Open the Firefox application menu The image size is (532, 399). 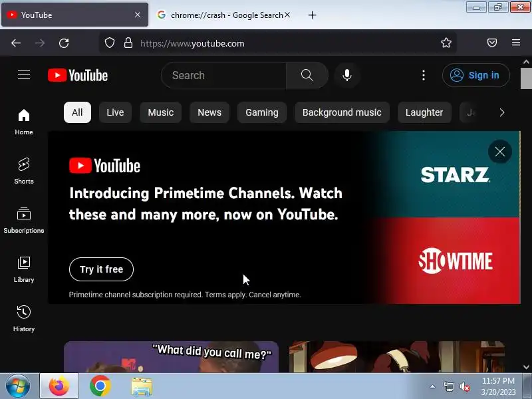[x=516, y=43]
